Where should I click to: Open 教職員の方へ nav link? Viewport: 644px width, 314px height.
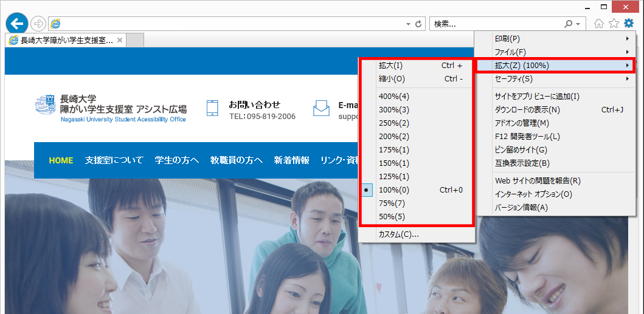(236, 160)
